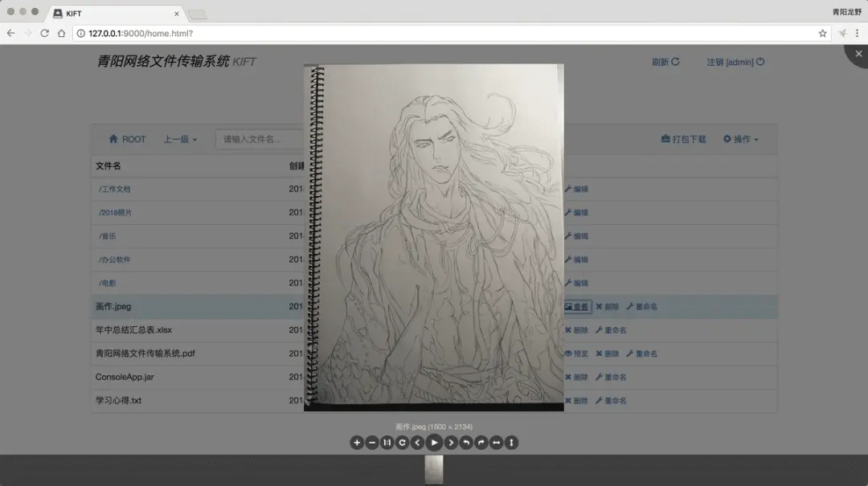Edit the /办公软件 folder with 编辑
The image size is (868, 486).
tap(576, 259)
